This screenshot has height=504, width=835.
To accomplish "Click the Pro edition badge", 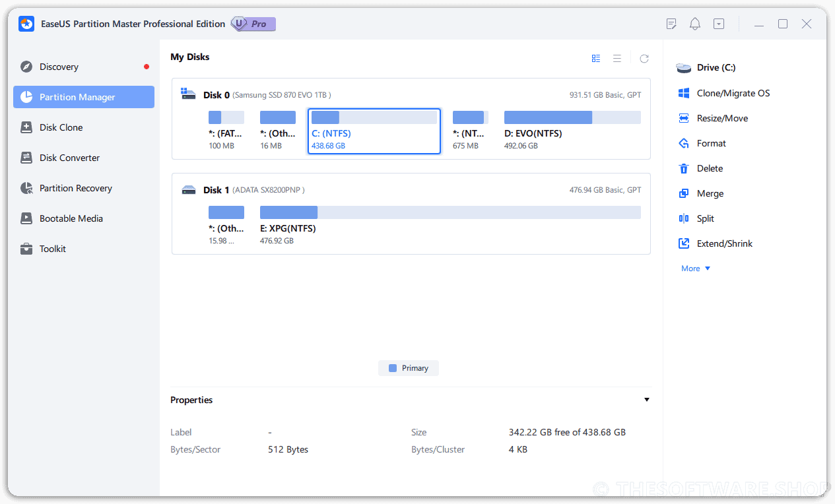I will pyautogui.click(x=253, y=24).
